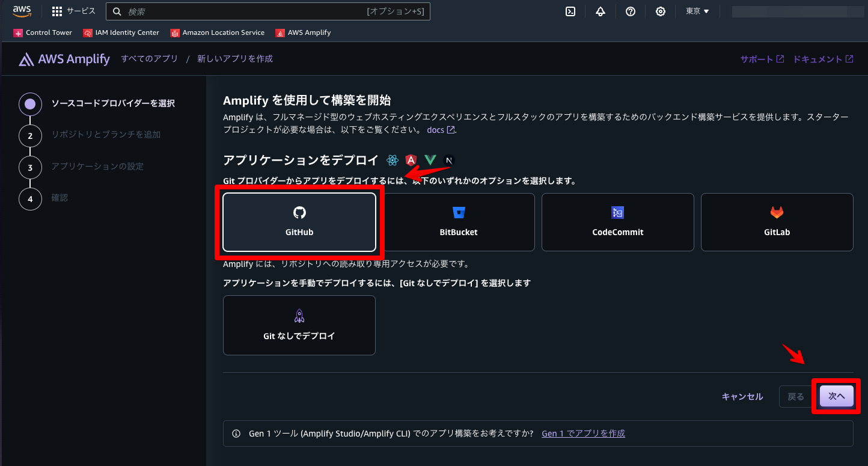
Task: Go to すべてのアプリ breadcrumb
Action: tap(150, 59)
